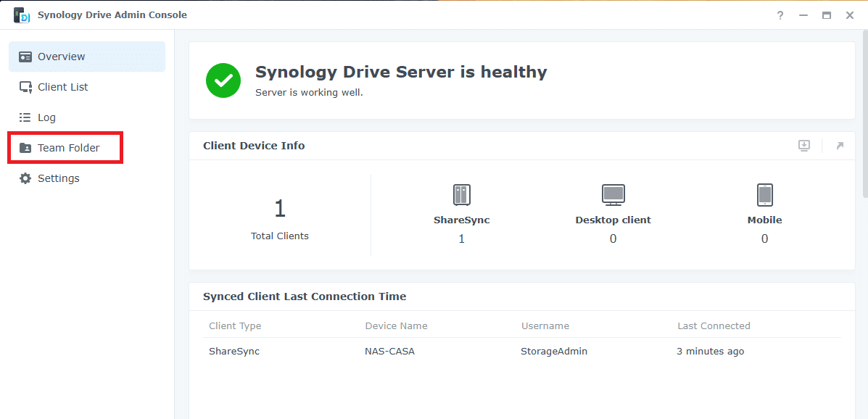Screen dimensions: 868x419
Task: Click the Total Clients count
Action: point(280,209)
